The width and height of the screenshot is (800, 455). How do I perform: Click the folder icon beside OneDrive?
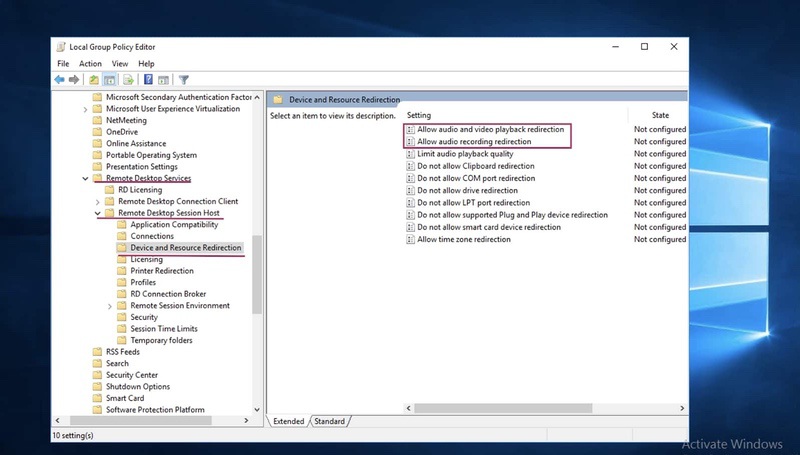[97, 132]
